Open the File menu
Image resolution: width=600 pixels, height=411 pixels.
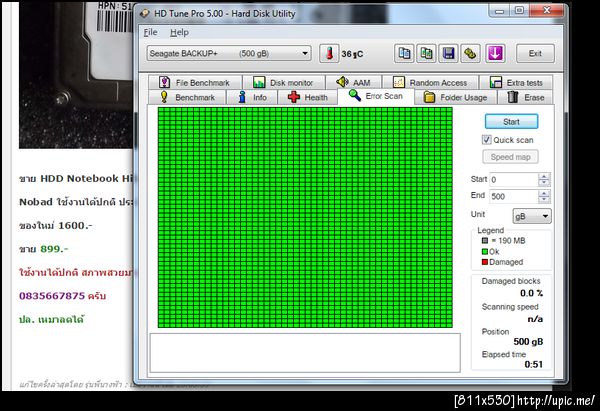(x=150, y=33)
